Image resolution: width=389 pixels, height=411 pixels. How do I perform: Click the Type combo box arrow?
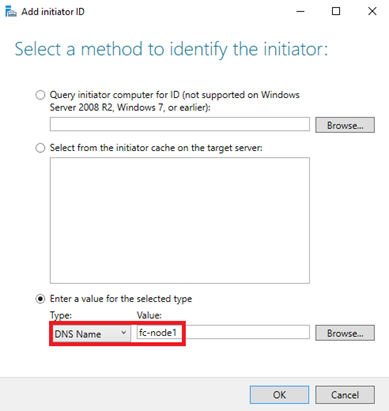124,333
